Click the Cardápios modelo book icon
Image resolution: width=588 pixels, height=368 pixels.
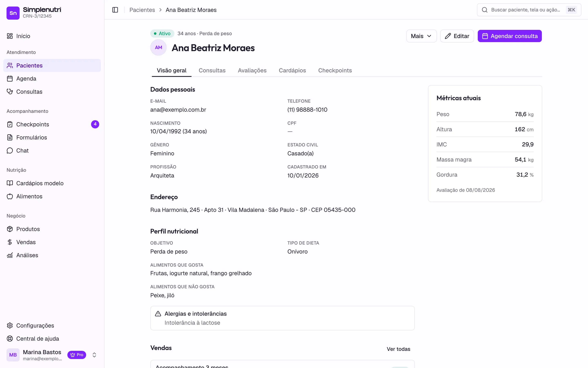tap(10, 183)
